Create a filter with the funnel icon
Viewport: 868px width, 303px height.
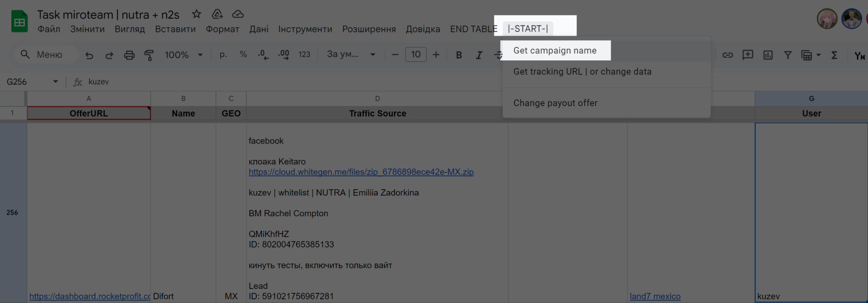tap(788, 55)
